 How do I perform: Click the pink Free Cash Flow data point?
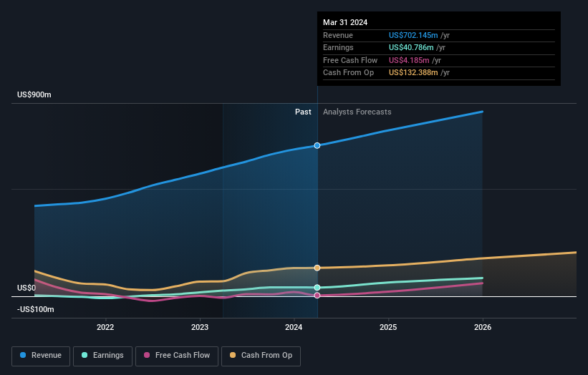[x=317, y=296]
